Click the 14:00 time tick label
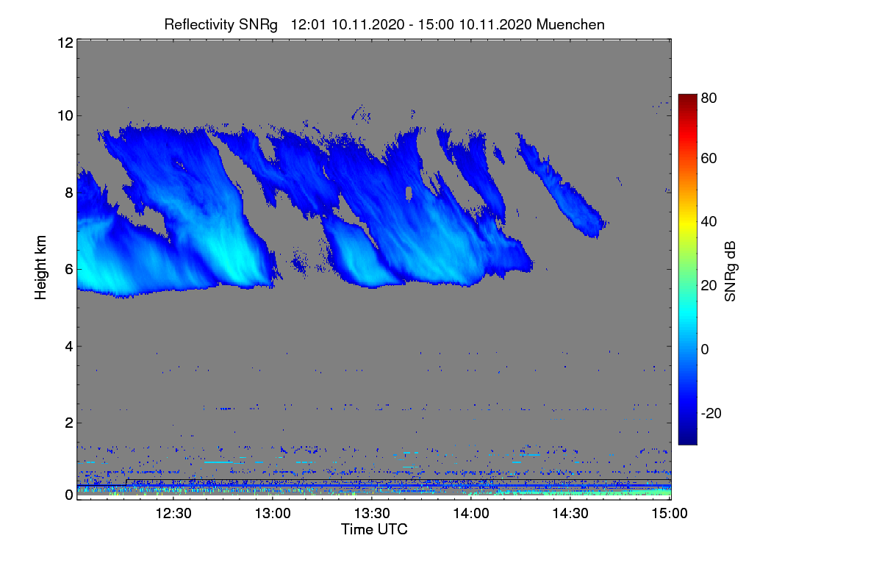Viewport: 882px width, 588px height. pos(471,514)
